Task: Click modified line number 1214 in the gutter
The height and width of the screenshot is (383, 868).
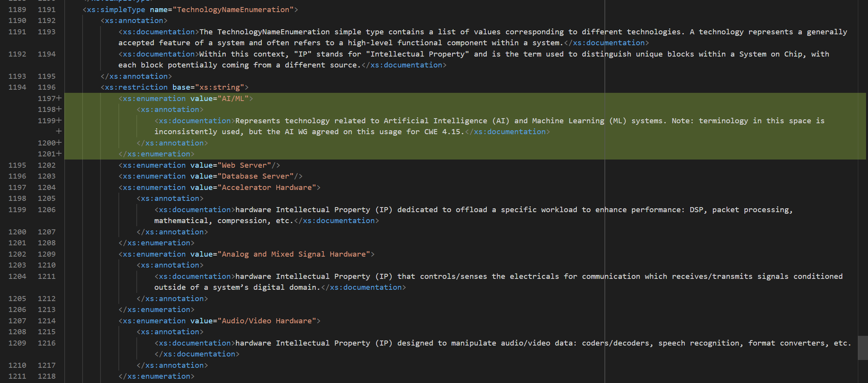Action: pos(47,321)
